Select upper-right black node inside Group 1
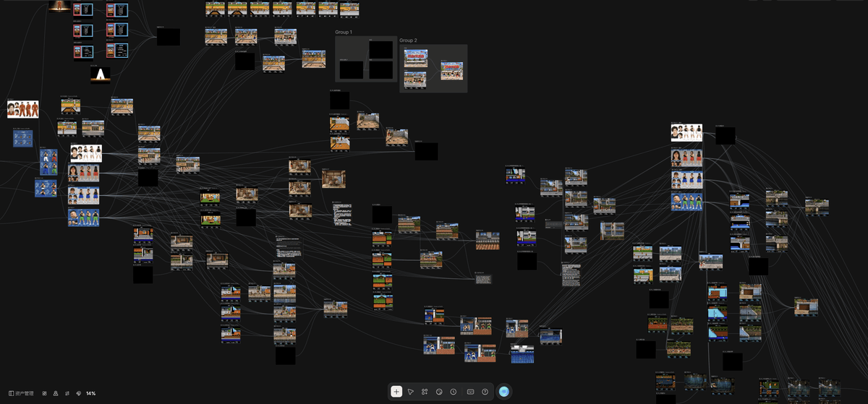This screenshot has width=868, height=404. pos(380,49)
